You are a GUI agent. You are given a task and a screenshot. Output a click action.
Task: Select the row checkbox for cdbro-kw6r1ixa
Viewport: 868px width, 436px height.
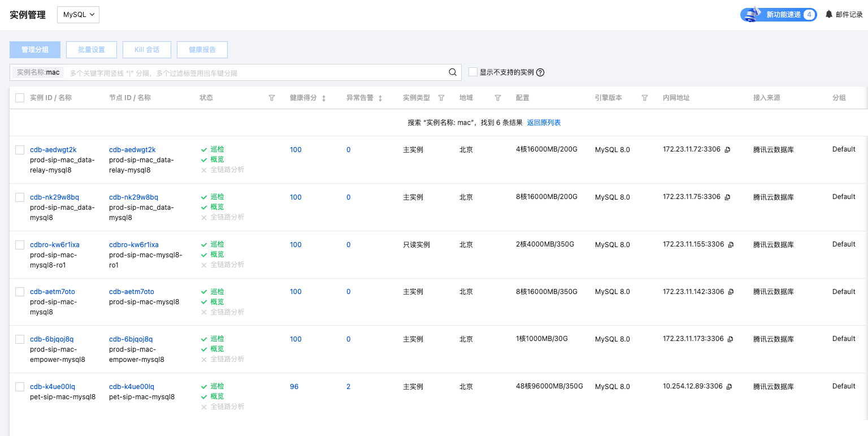click(x=20, y=245)
